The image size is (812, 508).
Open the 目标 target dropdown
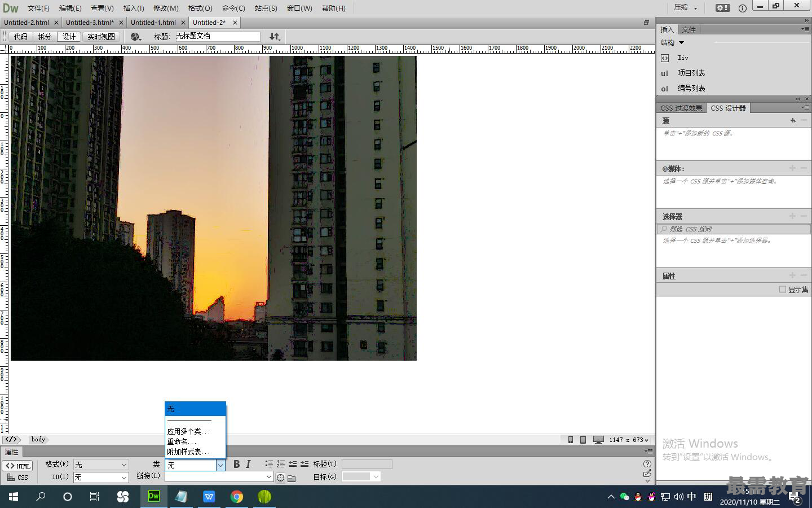click(x=361, y=476)
